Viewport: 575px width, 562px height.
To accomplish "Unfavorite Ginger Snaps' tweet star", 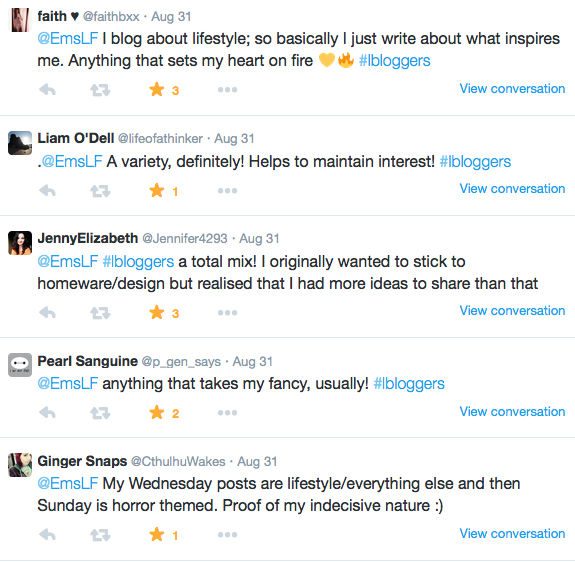I will click(x=157, y=535).
